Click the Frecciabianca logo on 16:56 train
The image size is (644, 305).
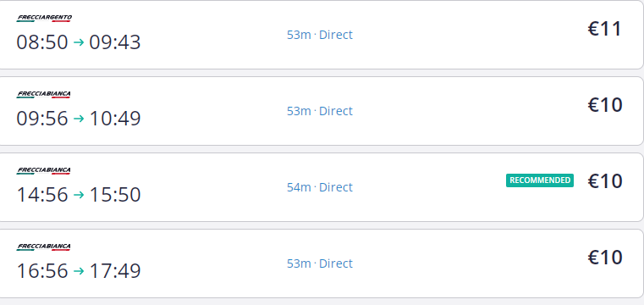[x=43, y=247]
